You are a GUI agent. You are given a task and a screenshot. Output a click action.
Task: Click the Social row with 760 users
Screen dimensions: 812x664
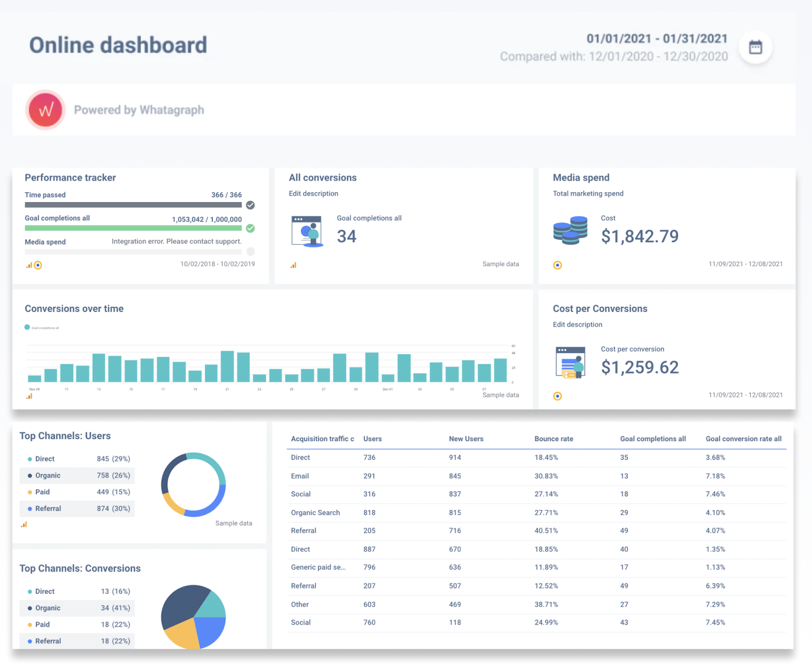pos(536,622)
